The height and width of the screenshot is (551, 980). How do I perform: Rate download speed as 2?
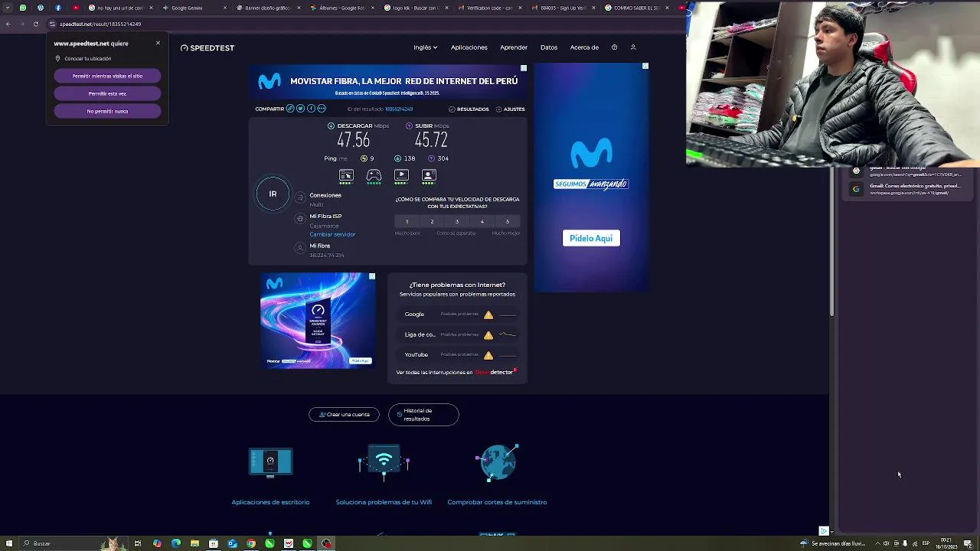tap(432, 222)
